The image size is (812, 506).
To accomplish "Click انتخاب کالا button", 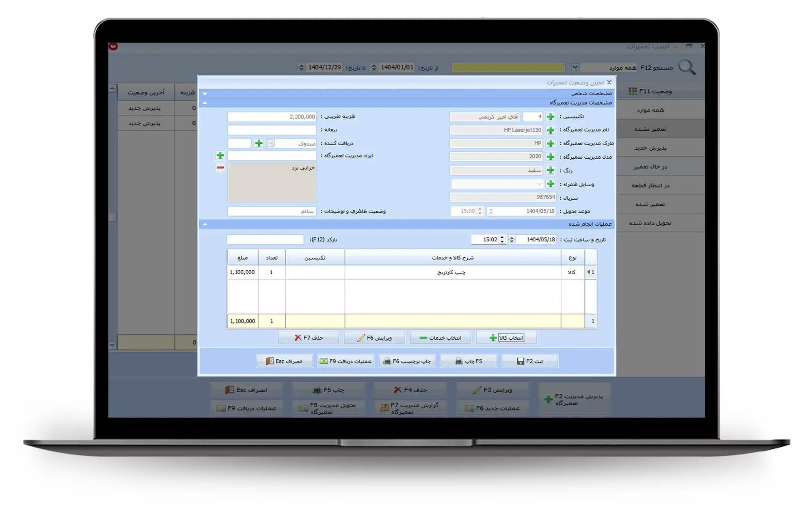I will pyautogui.click(x=506, y=338).
